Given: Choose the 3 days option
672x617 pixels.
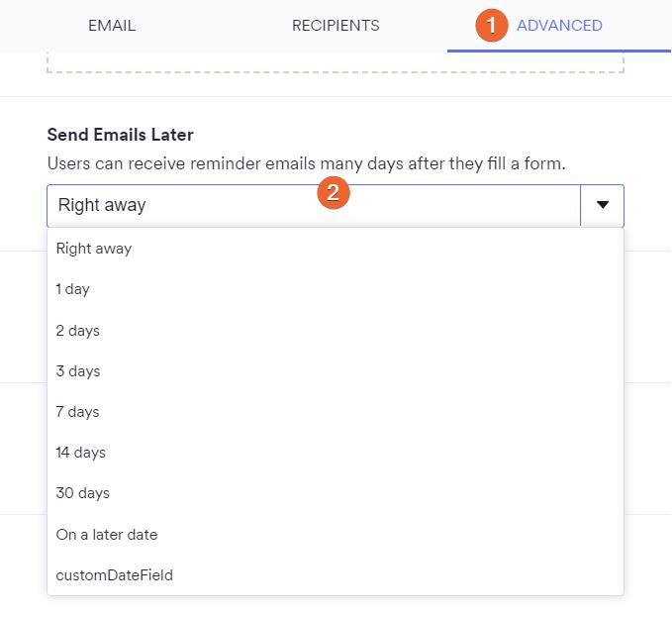Looking at the screenshot, I should click(x=78, y=371).
